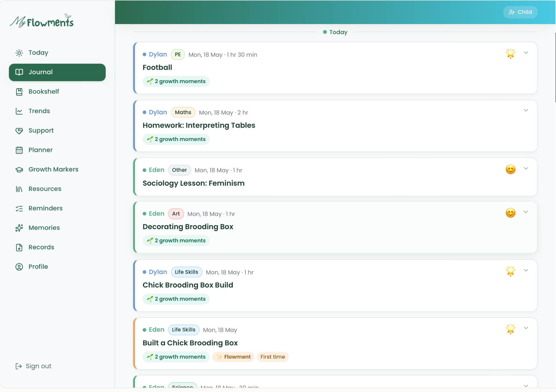Click the Reminders checklist icon

coord(19,208)
